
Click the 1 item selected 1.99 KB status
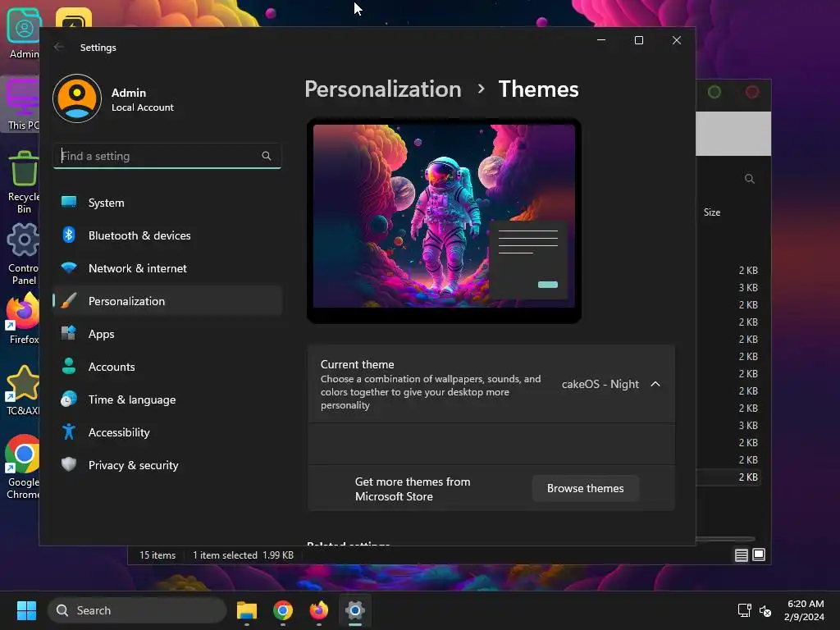point(243,555)
